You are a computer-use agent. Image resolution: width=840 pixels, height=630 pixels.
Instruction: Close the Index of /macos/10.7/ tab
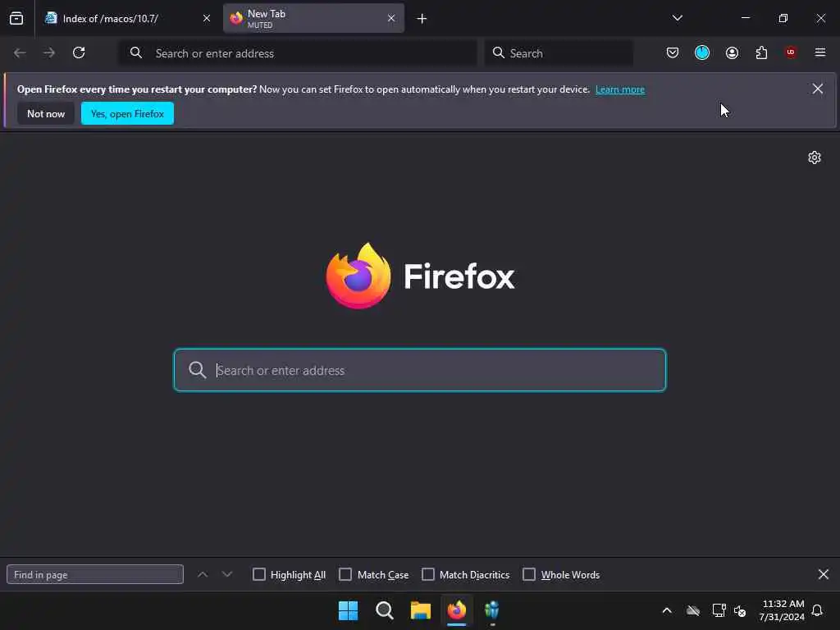[x=206, y=18]
